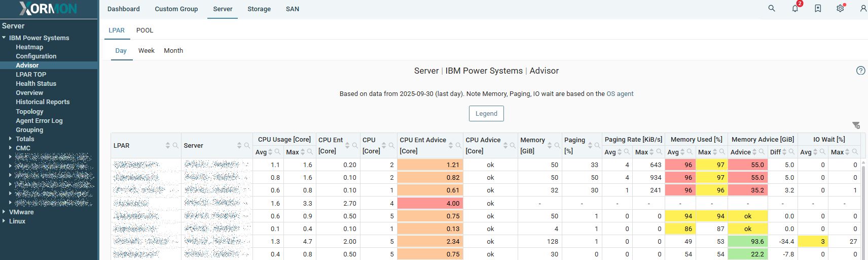The width and height of the screenshot is (868, 260).
Task: Open the help question mark icon
Action: click(x=860, y=71)
